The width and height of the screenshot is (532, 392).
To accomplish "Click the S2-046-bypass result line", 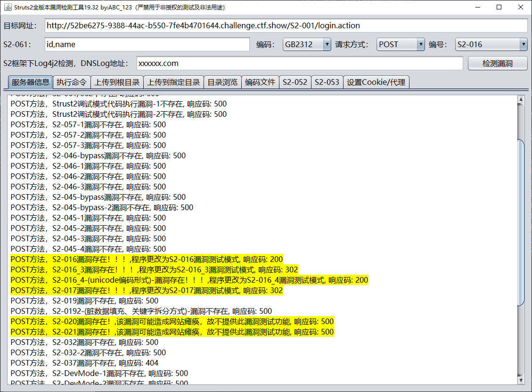I will (98, 155).
